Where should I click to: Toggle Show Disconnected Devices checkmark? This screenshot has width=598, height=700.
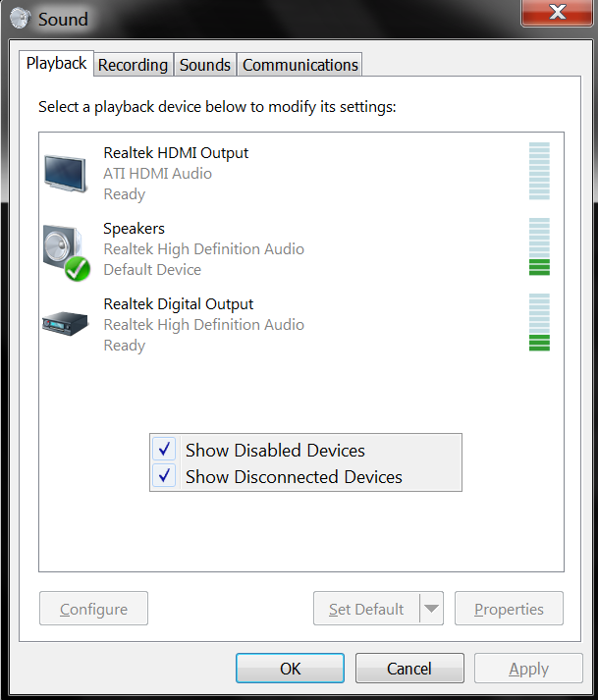pos(164,475)
